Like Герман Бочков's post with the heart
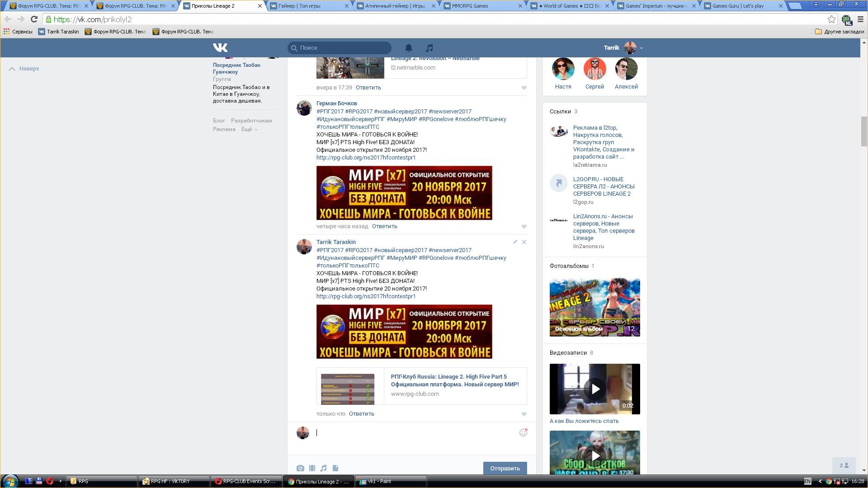 click(x=524, y=226)
